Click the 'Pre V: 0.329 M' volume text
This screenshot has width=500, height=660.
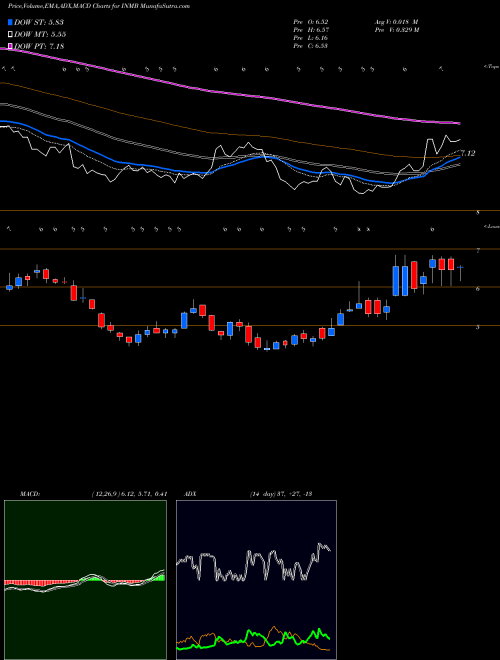(396, 30)
